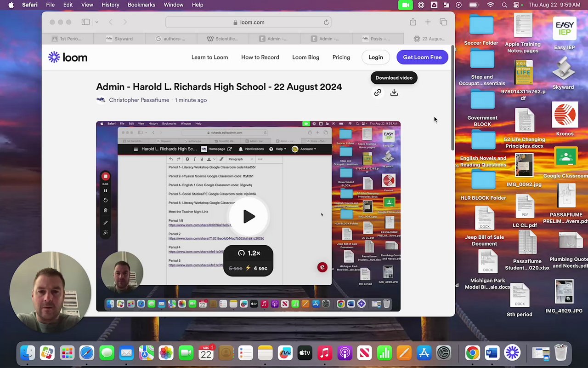588x368 pixels.
Task: Select the Easy IEP desktop icon
Action: pyautogui.click(x=565, y=32)
